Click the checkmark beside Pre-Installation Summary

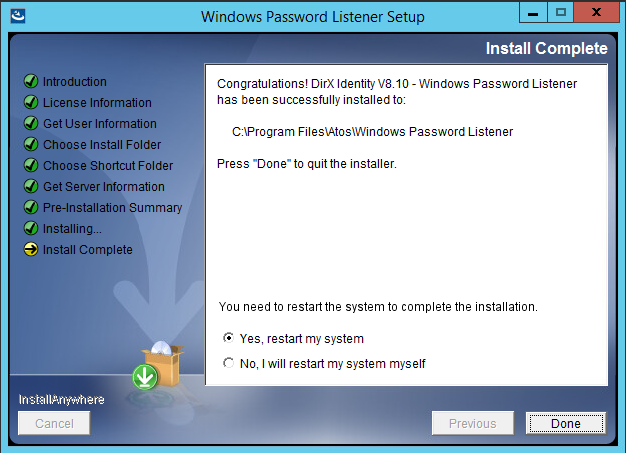pos(31,208)
